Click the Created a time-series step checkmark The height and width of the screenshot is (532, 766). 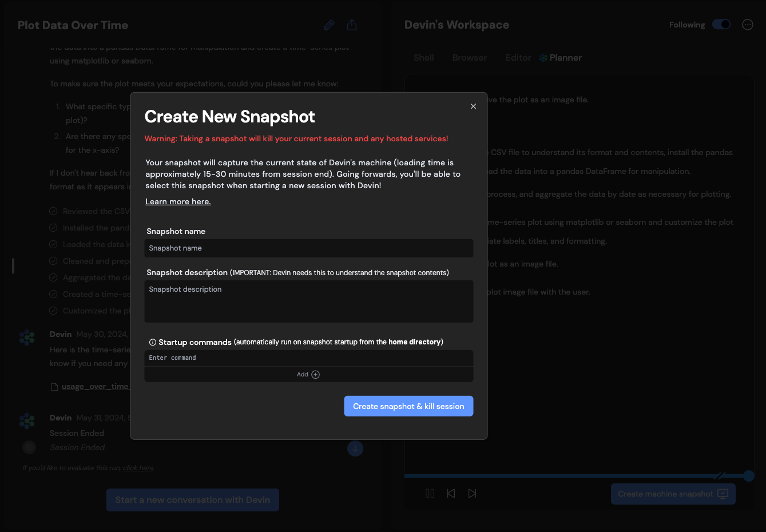(x=53, y=294)
